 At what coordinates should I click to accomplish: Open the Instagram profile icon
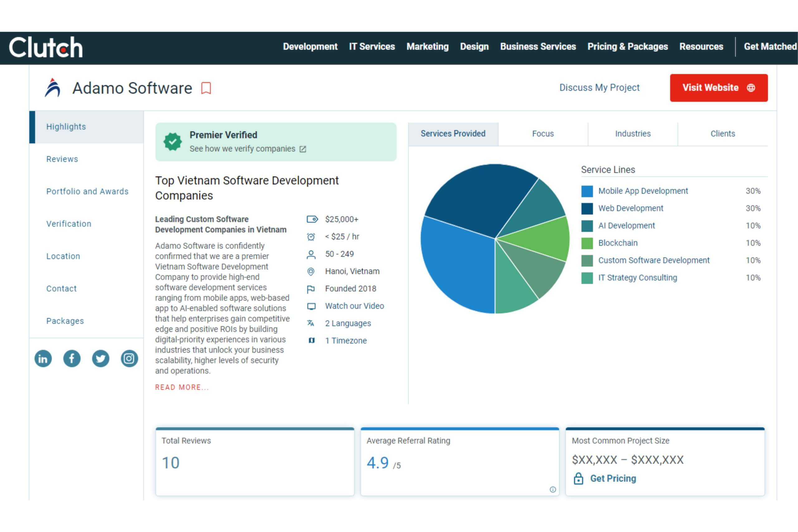[x=129, y=359]
